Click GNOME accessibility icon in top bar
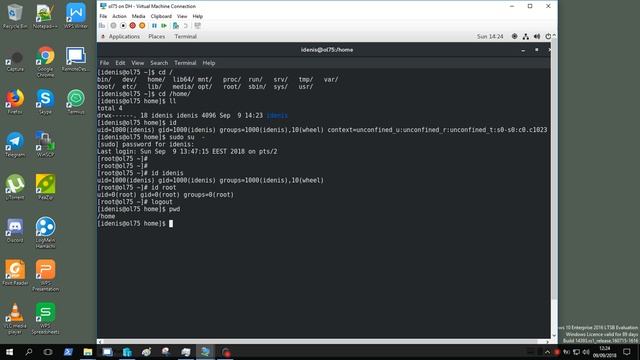640x360 pixels. (x=515, y=36)
